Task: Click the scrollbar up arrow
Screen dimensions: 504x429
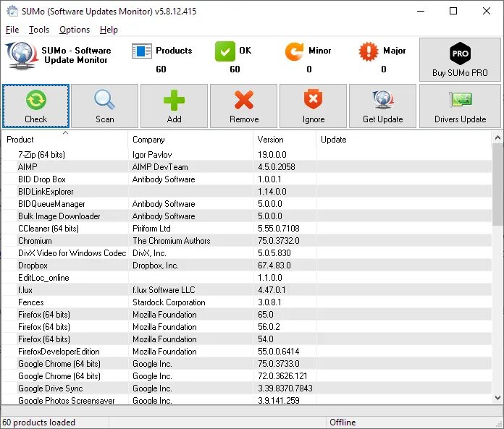Action: tap(497, 137)
